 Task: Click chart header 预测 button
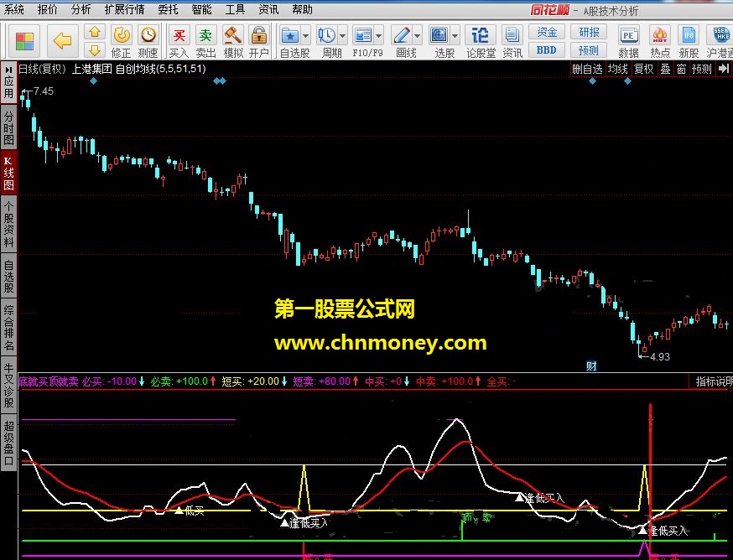tap(702, 69)
